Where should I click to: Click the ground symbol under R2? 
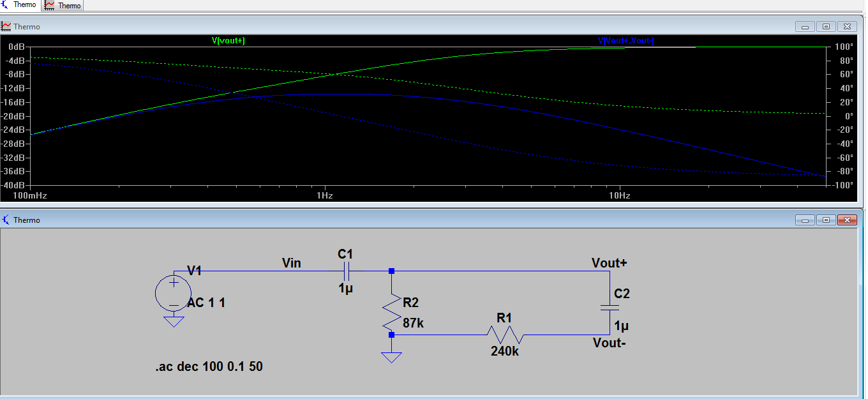[391, 357]
